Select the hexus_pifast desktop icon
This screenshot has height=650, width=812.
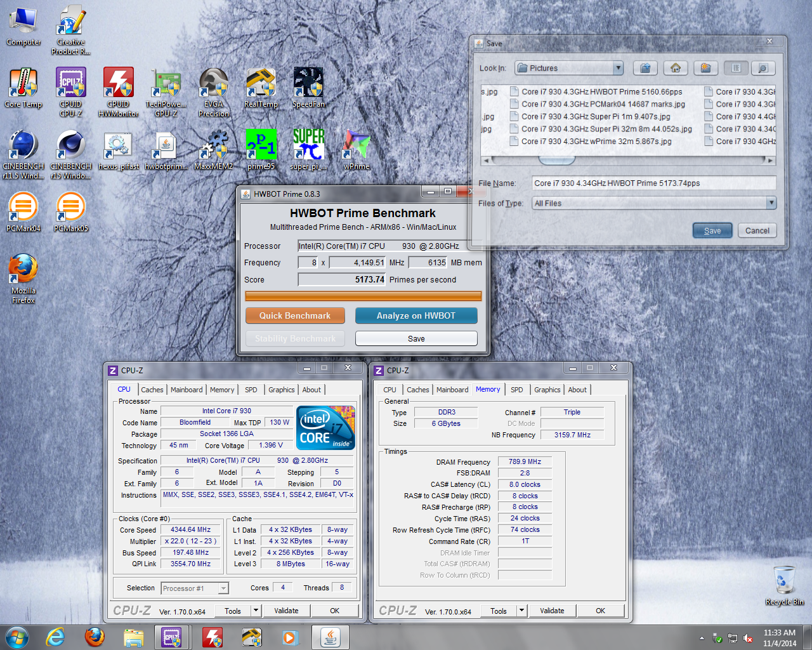coord(119,150)
